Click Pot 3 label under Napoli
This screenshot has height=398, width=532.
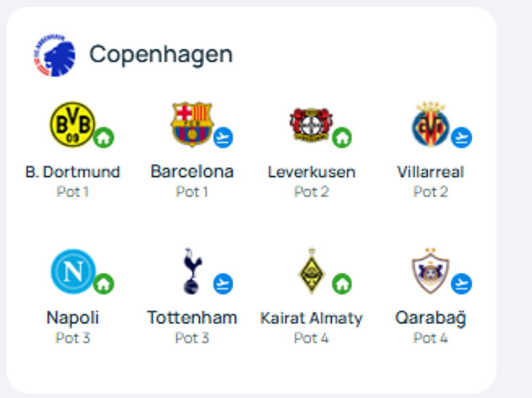(x=73, y=338)
